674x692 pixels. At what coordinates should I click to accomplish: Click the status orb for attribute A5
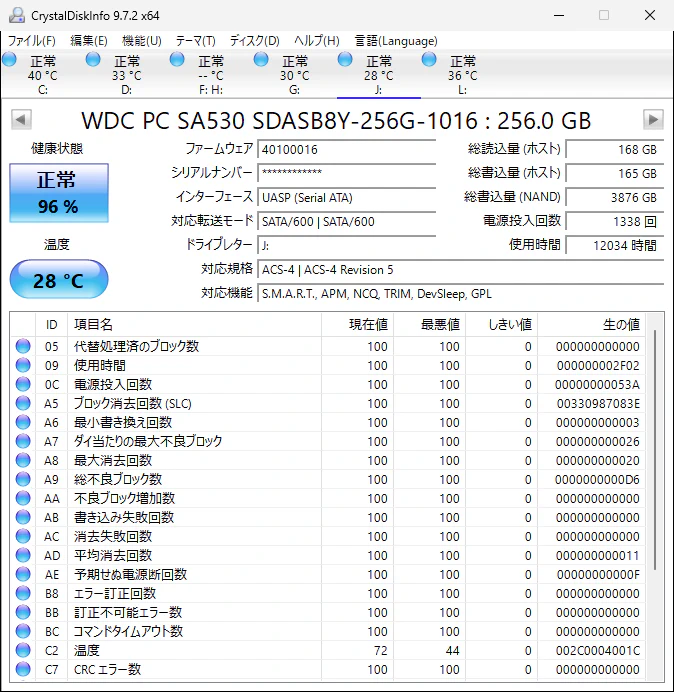[x=23, y=403]
